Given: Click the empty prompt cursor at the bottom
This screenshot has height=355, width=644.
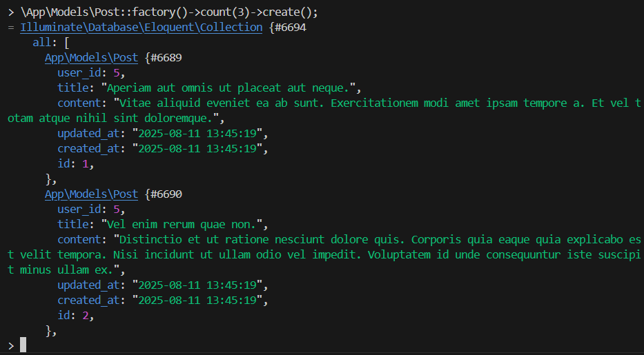Looking at the screenshot, I should click(x=23, y=345).
